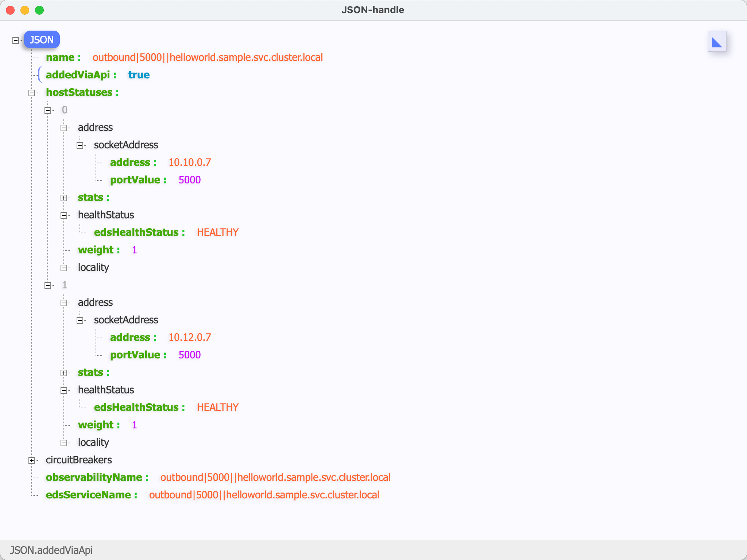The width and height of the screenshot is (747, 560).
Task: Expand the circuitBreakers node
Action: point(32,460)
